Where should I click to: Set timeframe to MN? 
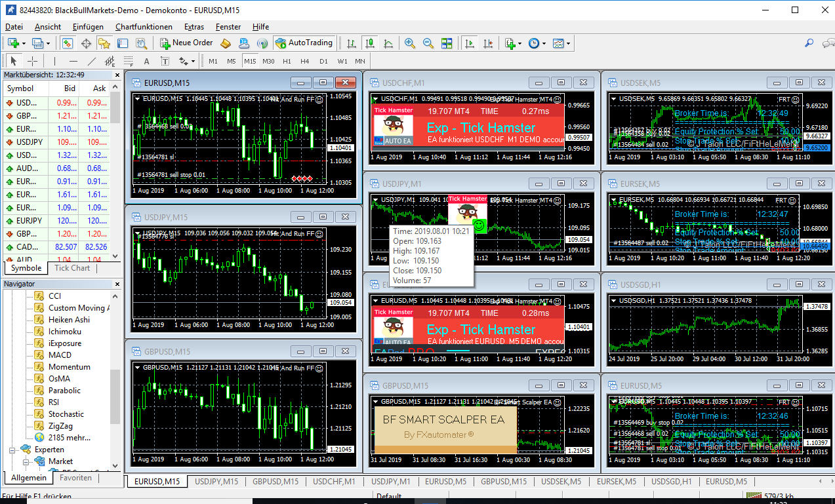360,61
